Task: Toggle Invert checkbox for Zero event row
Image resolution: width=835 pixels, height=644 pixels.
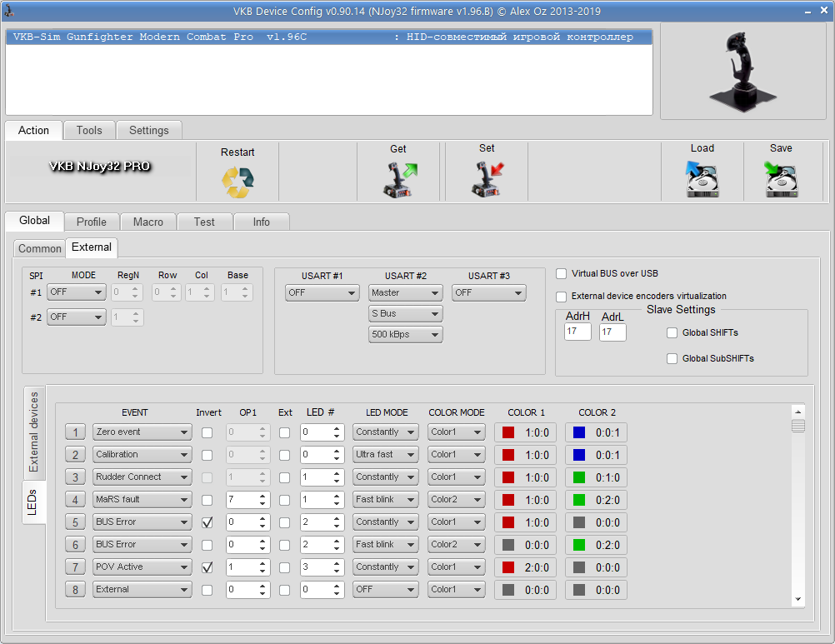Action: coord(207,432)
